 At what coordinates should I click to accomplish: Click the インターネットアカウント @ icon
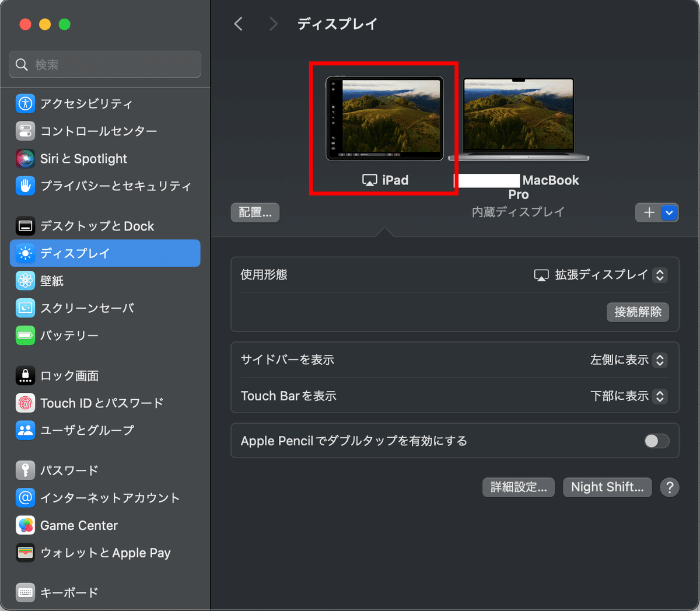click(x=25, y=498)
